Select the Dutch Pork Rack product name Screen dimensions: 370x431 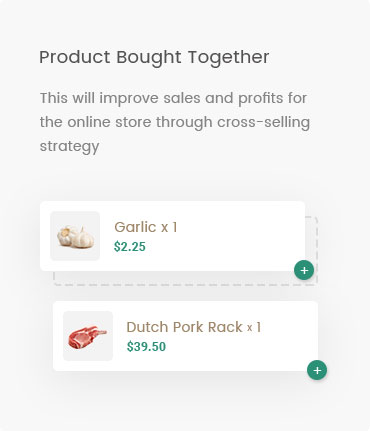pyautogui.click(x=185, y=327)
